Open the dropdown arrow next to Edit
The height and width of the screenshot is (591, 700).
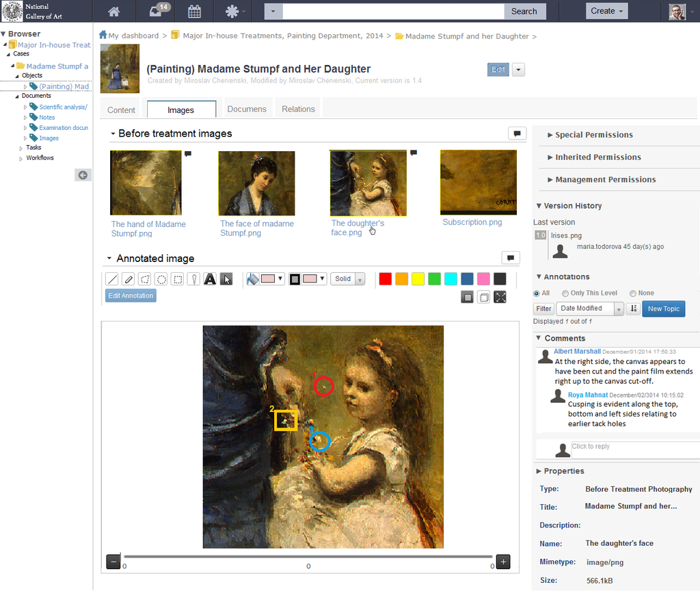click(518, 70)
